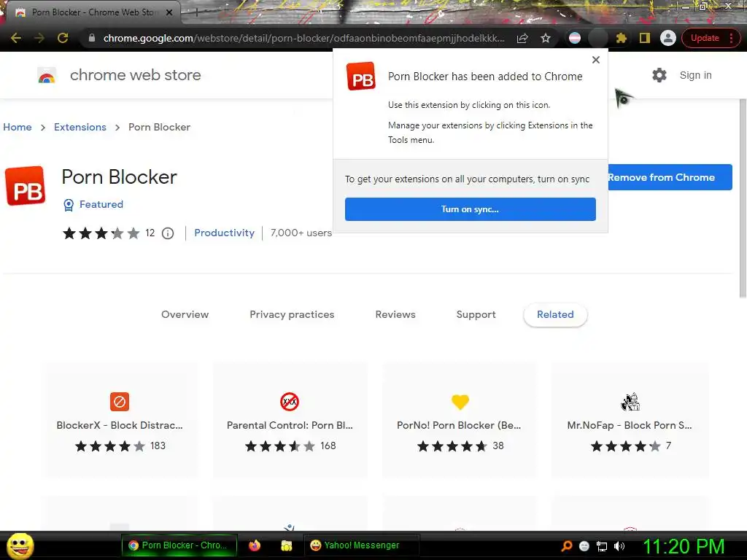Click the Mr.NoFap chess icon
This screenshot has width=747, height=560.
630,402
